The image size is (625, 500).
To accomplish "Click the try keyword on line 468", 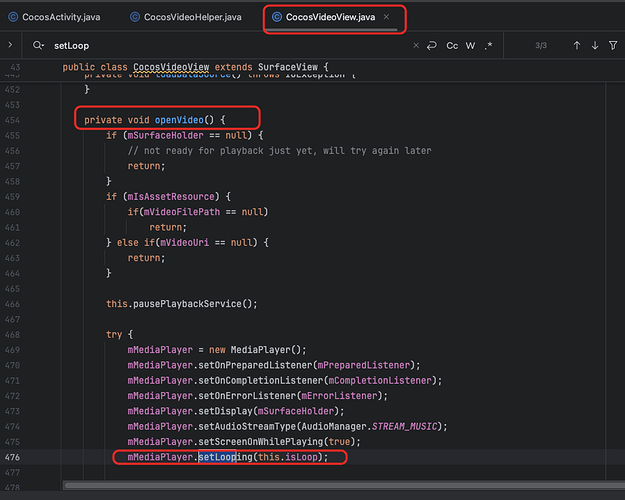I will point(114,334).
